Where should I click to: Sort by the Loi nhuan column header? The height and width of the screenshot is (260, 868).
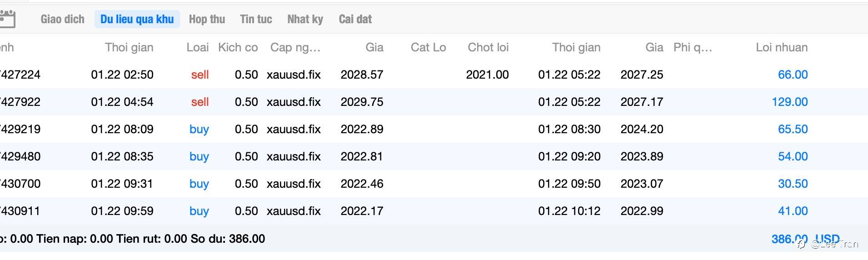coord(781,47)
